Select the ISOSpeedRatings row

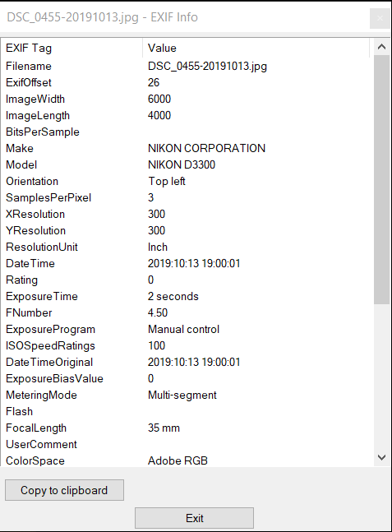[x=185, y=345]
